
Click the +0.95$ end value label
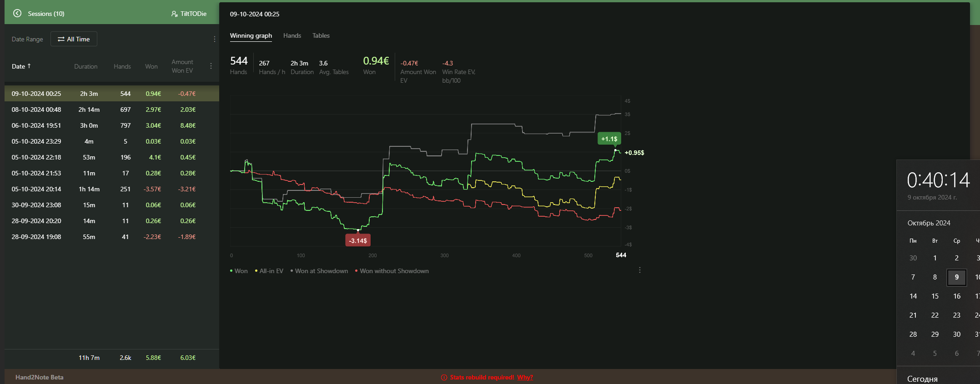[x=634, y=153]
